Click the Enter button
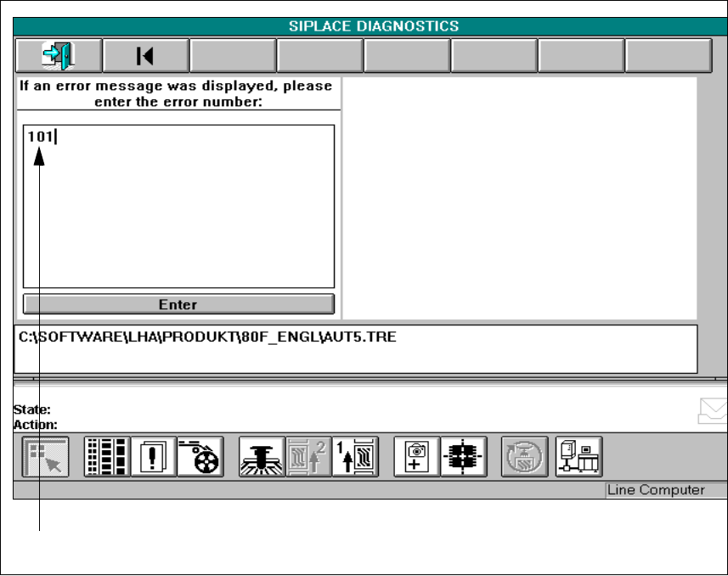This screenshot has height=576, width=728. pyautogui.click(x=178, y=304)
